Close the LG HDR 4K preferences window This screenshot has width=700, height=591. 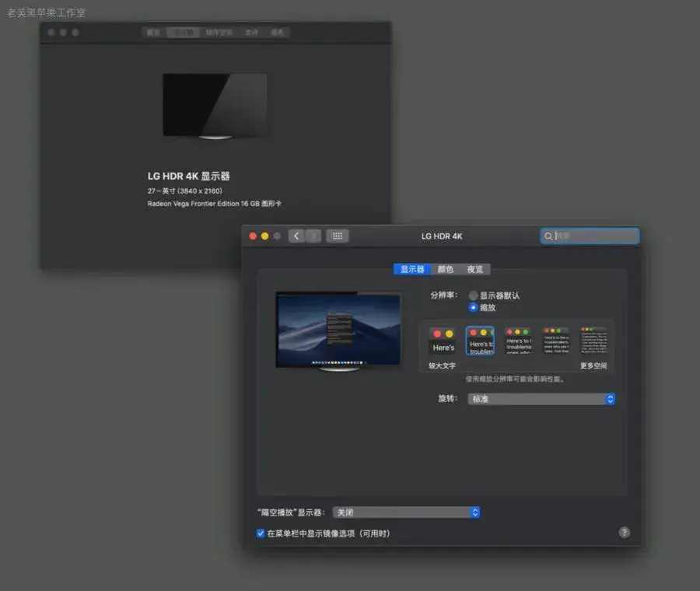[253, 236]
